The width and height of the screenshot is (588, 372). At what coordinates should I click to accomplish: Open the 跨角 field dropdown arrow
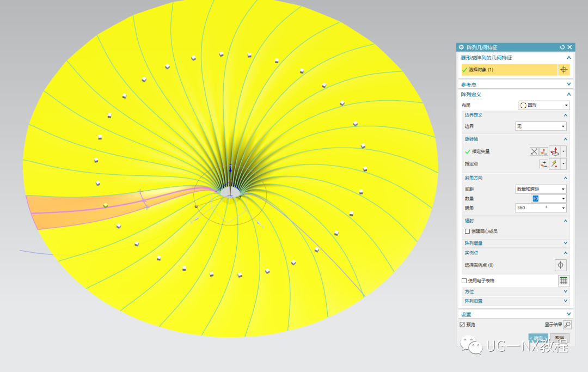(x=563, y=208)
